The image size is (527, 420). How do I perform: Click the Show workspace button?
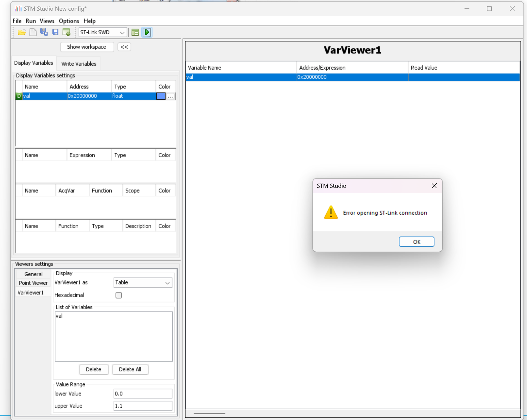click(x=87, y=47)
